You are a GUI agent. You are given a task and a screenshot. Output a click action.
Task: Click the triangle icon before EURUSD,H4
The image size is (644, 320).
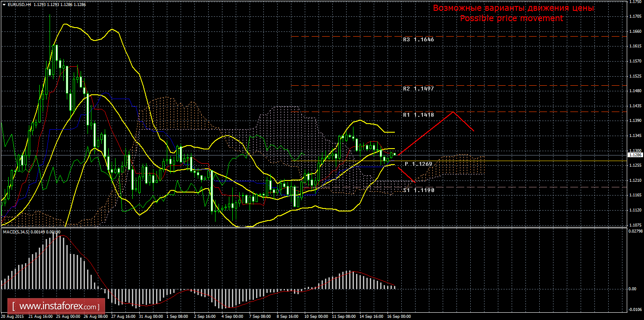[4, 4]
